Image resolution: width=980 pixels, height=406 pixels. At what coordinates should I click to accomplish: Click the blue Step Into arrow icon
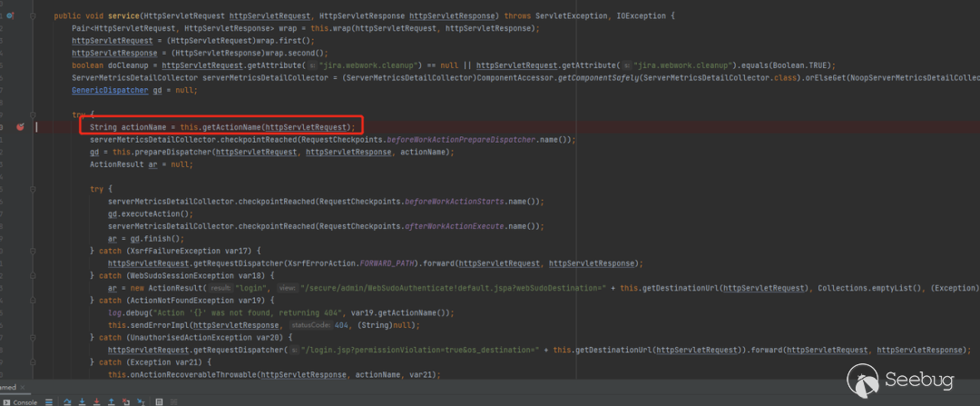point(82,401)
